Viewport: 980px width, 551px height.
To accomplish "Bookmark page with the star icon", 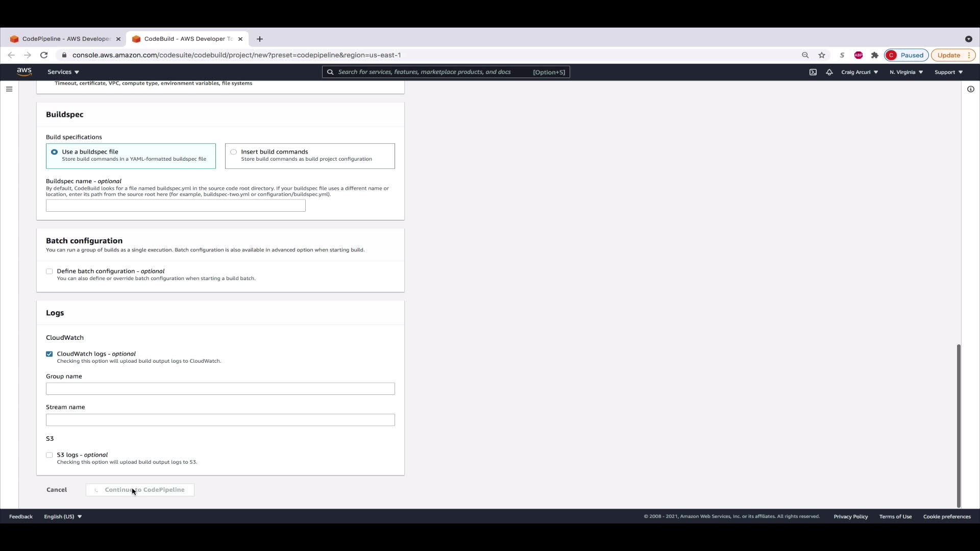I will (822, 55).
